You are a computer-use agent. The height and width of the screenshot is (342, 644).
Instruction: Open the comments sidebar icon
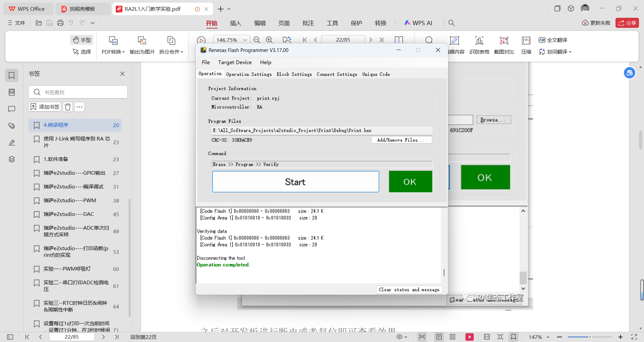(x=12, y=109)
